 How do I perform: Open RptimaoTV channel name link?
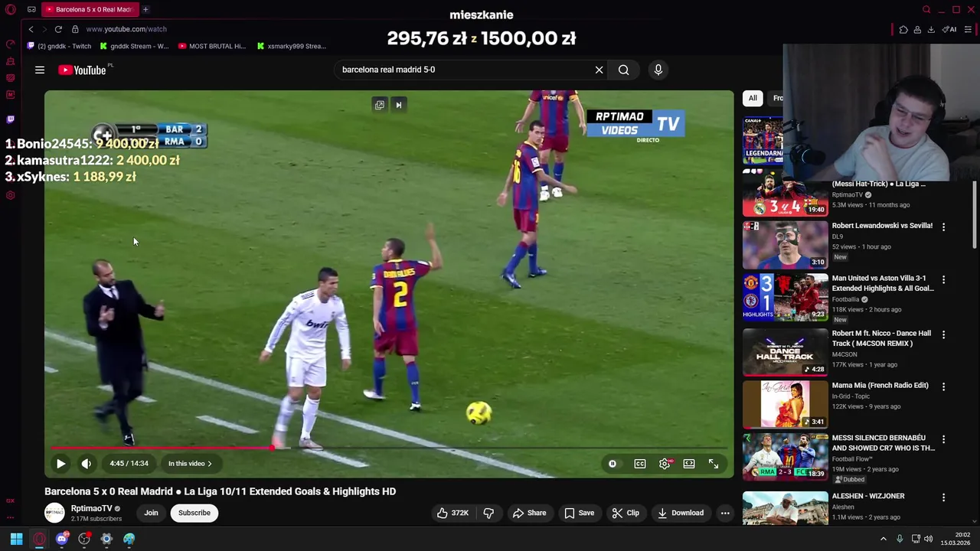[x=91, y=508]
